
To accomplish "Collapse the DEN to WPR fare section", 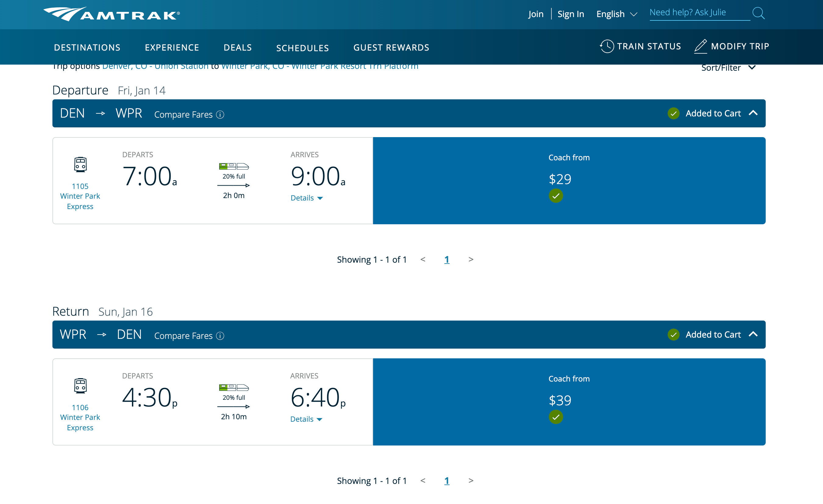I will pyautogui.click(x=754, y=113).
